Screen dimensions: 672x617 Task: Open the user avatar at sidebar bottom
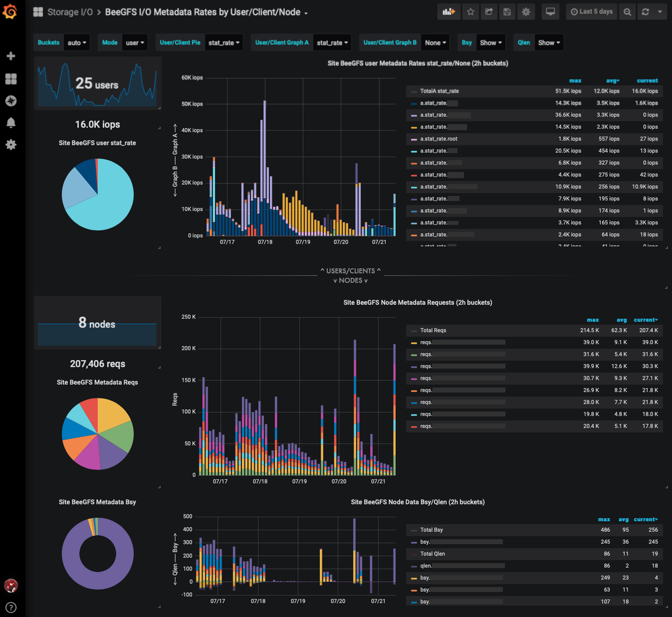tap(11, 586)
